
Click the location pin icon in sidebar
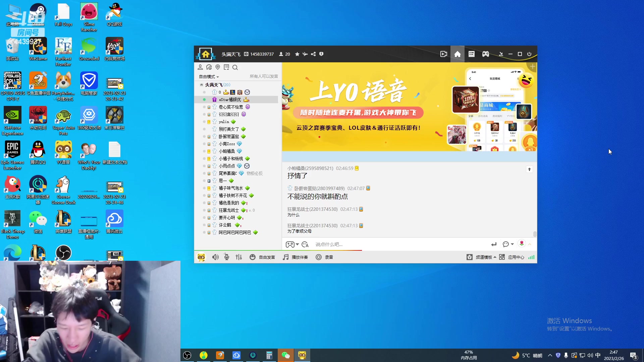click(x=218, y=67)
